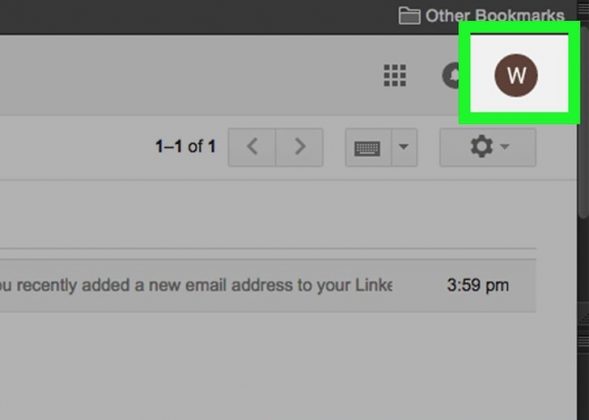Click the gray header area left of apps grid
Viewport: 589px width, 420px height.
pyautogui.click(x=188, y=75)
